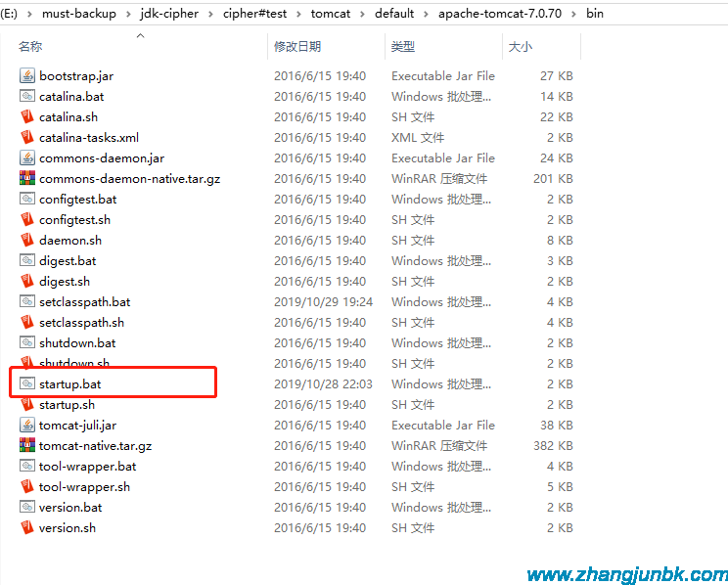This screenshot has height=585, width=728.
Task: Go to apache-tomcat-7.0.70 breadcrumb folder
Action: (500, 14)
